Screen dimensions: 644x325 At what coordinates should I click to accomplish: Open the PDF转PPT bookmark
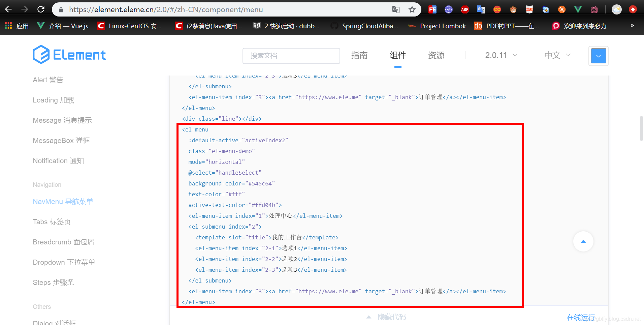point(507,26)
